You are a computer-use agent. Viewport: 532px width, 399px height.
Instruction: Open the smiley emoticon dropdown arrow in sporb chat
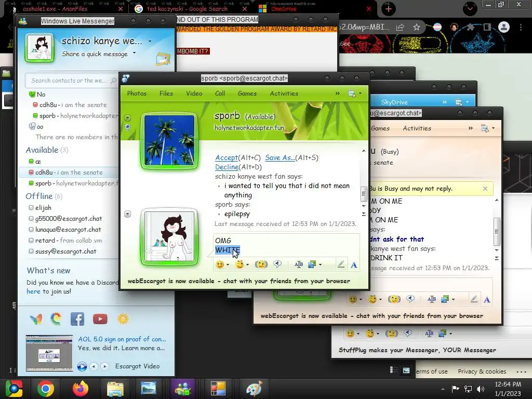[x=228, y=264]
